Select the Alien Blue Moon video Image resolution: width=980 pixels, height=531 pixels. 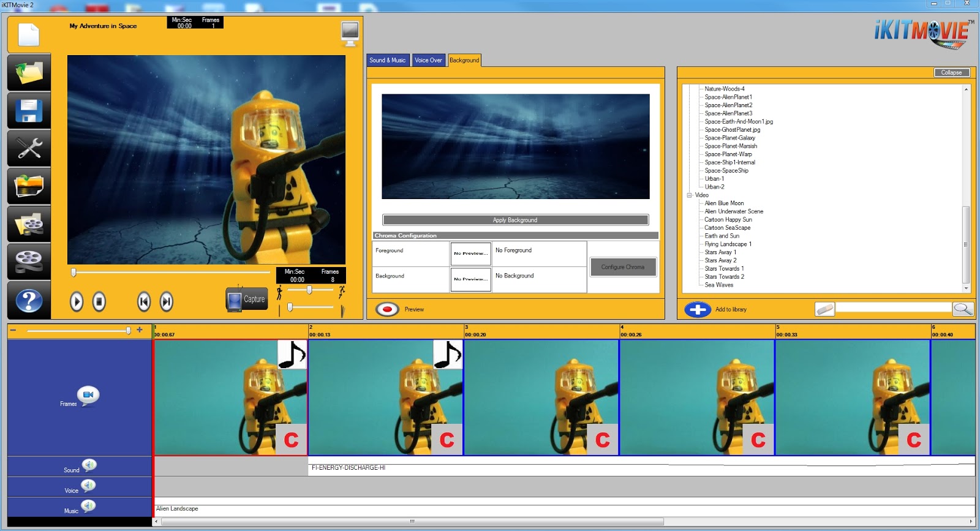coord(724,203)
